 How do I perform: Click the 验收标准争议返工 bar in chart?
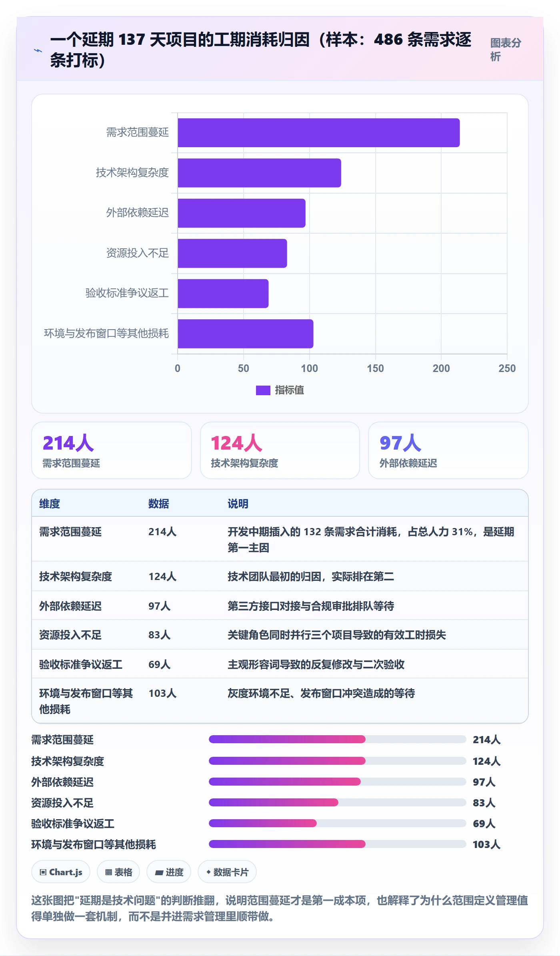(x=223, y=294)
